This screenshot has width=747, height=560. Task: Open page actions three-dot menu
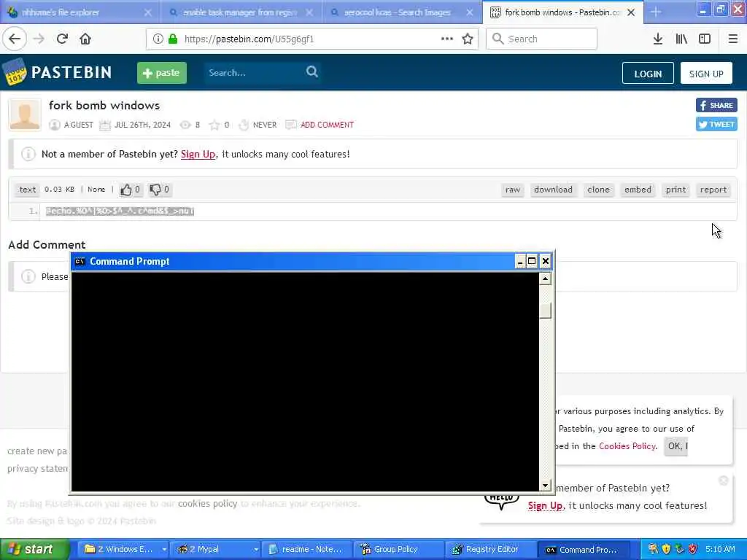[447, 39]
